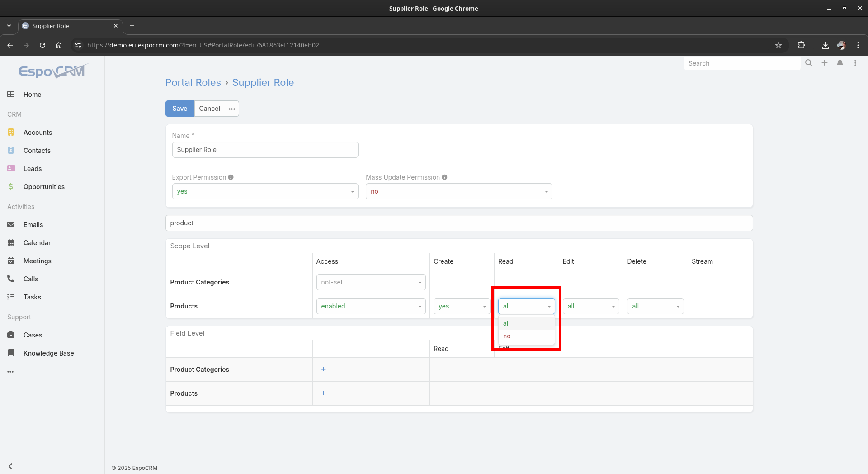This screenshot has height=474, width=868.
Task: Click the global search magnifier icon
Action: point(809,63)
